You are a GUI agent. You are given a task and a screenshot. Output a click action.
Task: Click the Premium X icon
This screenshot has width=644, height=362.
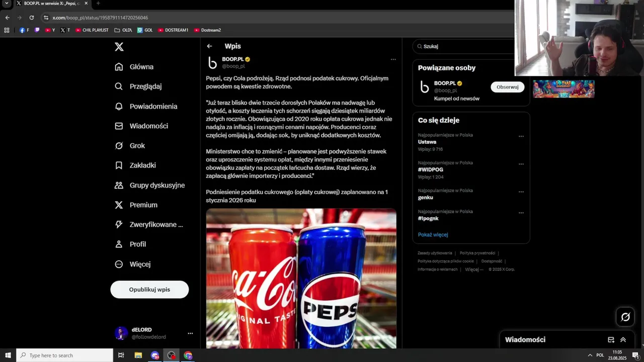pyautogui.click(x=119, y=205)
